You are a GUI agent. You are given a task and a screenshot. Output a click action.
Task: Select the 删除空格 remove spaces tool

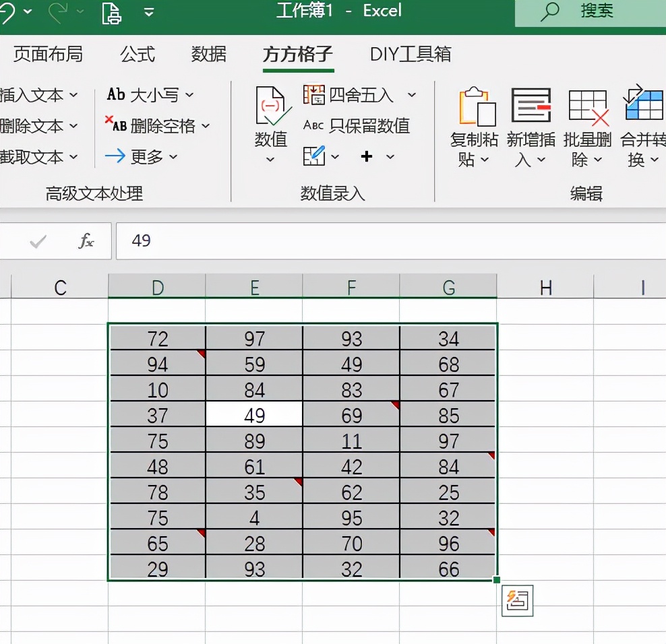pos(160,126)
